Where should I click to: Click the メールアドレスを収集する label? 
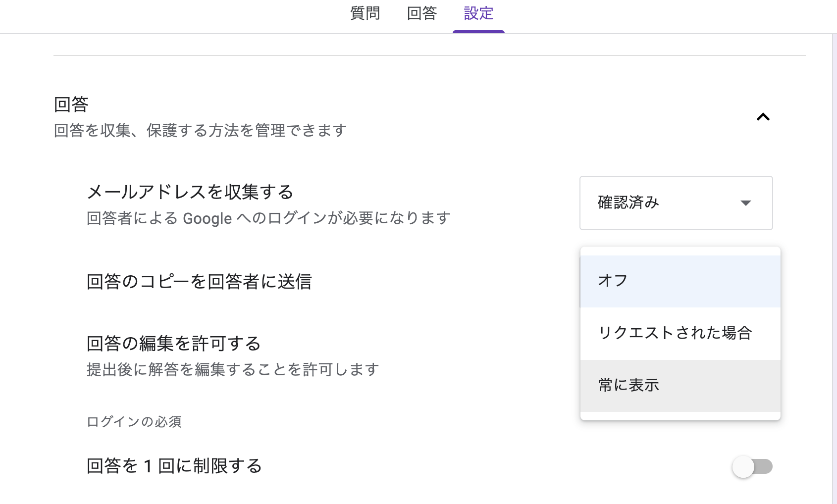[190, 192]
